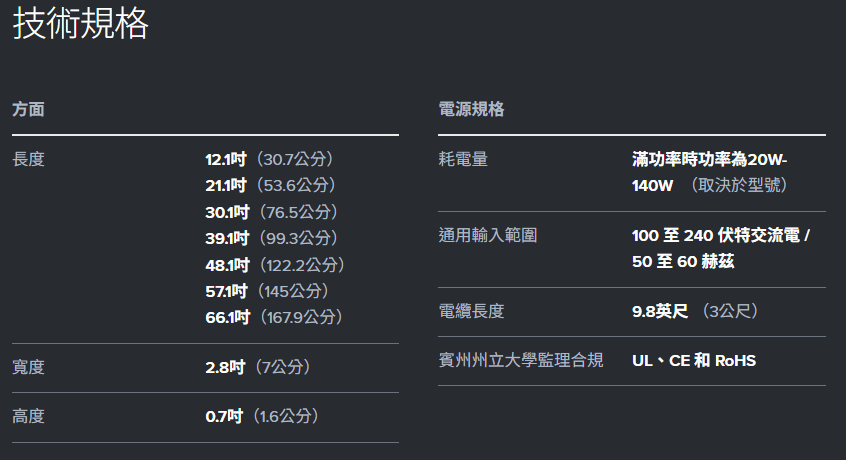Click the 9.8英尺 (3公尺) cable length value
This screenshot has width=846, height=460.
[x=695, y=311]
